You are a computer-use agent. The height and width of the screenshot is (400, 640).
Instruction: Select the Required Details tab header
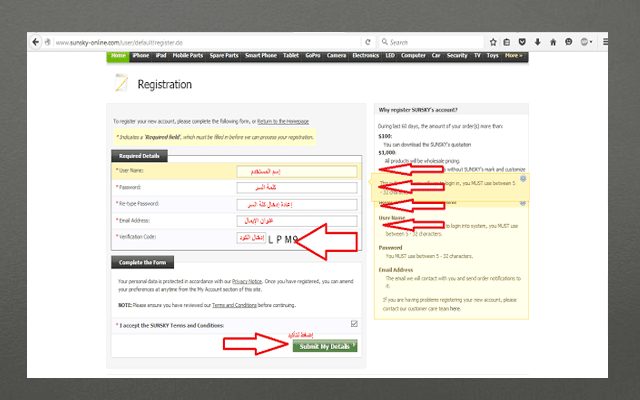[x=139, y=156]
